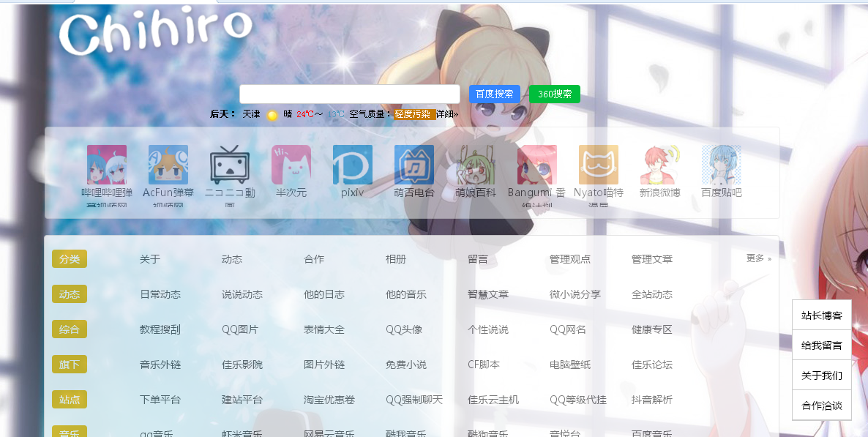Open the ニコニコ動画 TV icon

coord(230,165)
